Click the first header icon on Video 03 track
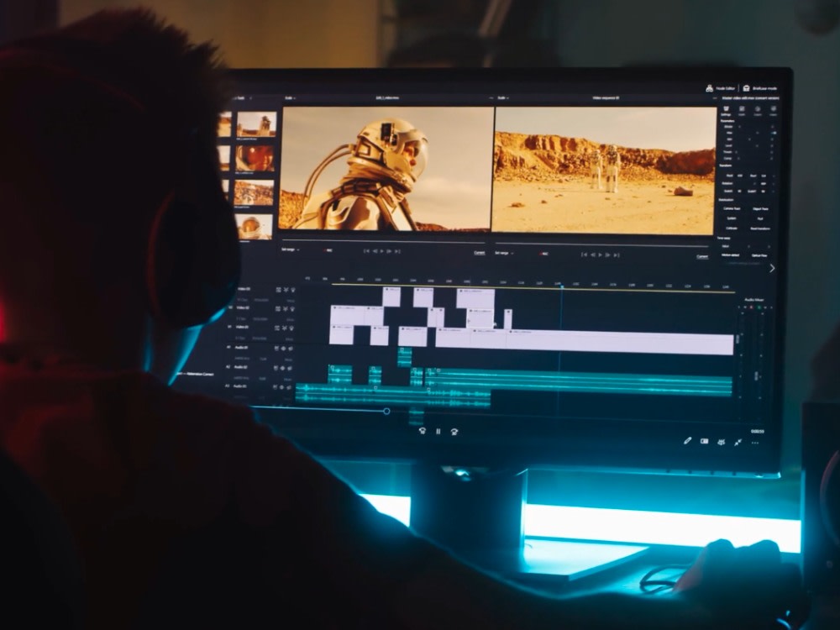 279,289
